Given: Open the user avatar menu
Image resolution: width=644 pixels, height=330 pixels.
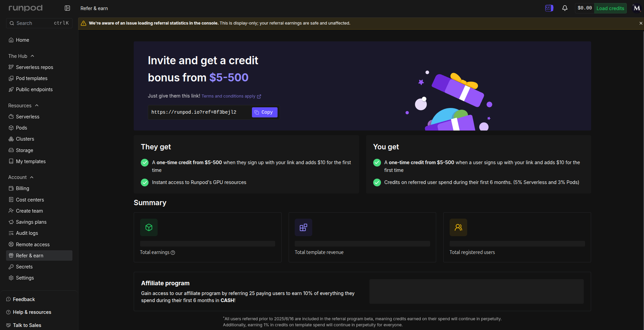Looking at the screenshot, I should click(636, 8).
